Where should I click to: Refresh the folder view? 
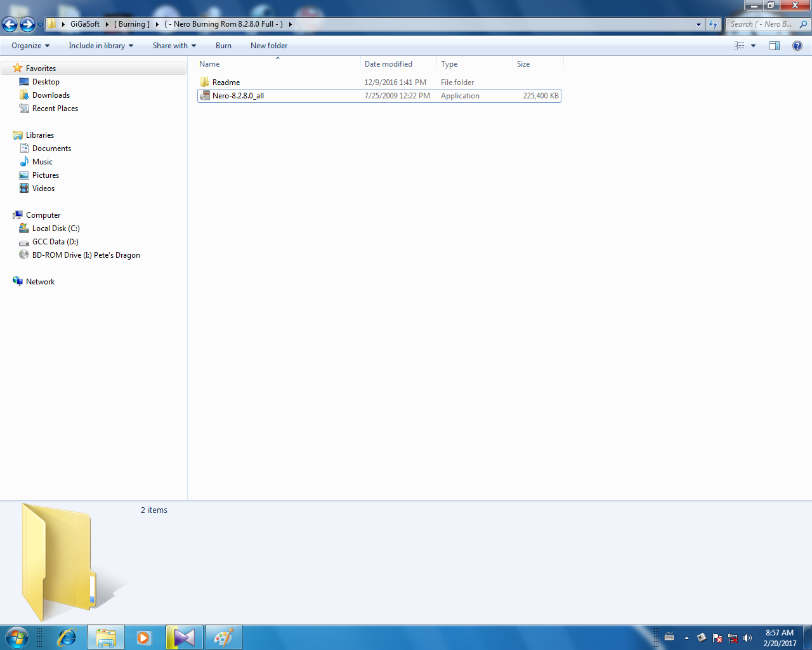coord(713,24)
